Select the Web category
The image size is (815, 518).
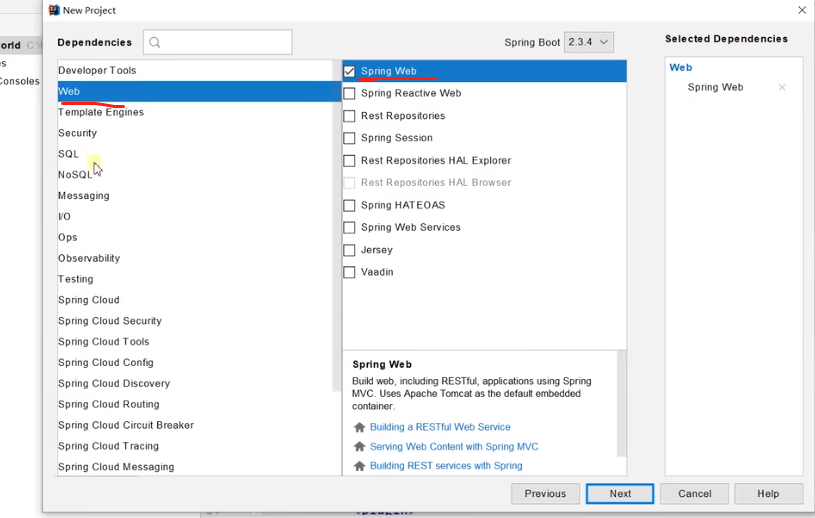pyautogui.click(x=199, y=91)
